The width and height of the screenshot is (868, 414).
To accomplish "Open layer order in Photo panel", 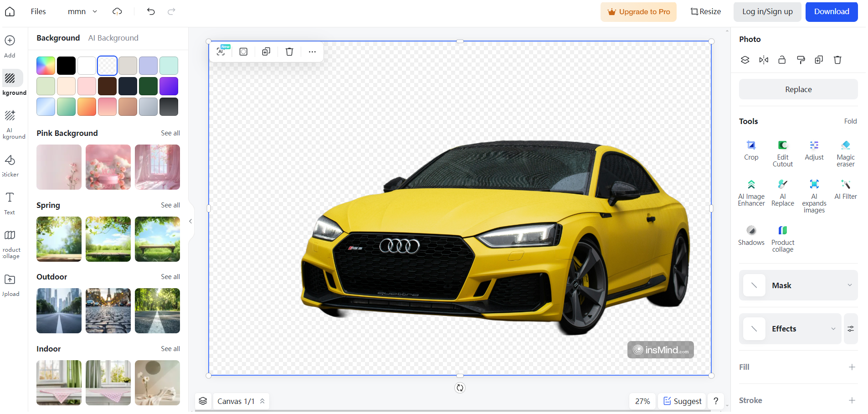I will tap(745, 60).
